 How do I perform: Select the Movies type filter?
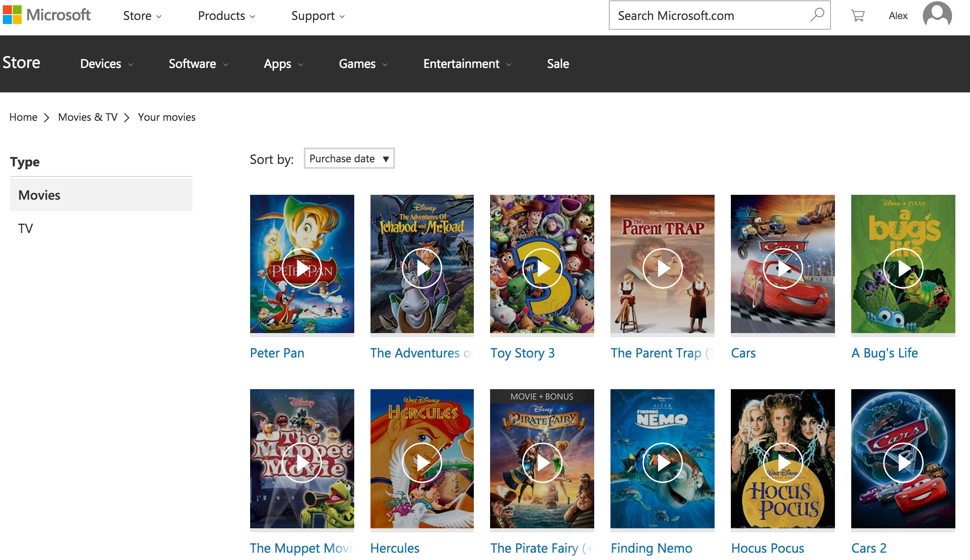pos(39,195)
